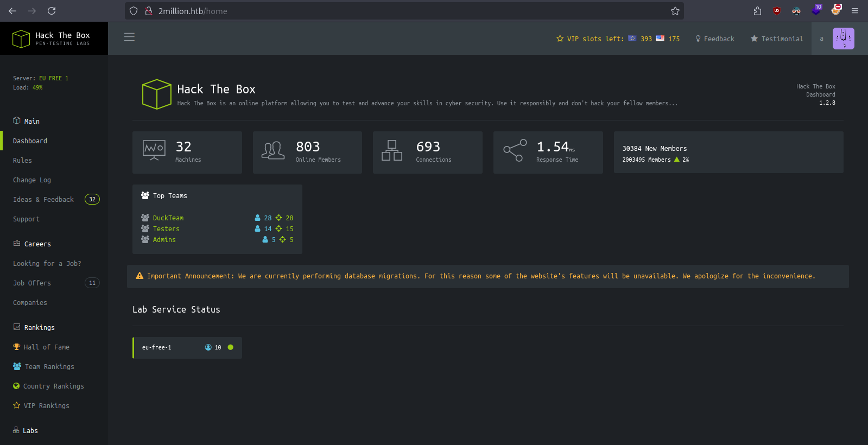This screenshot has height=445, width=868.
Task: Open the user avatar menu
Action: tap(844, 39)
